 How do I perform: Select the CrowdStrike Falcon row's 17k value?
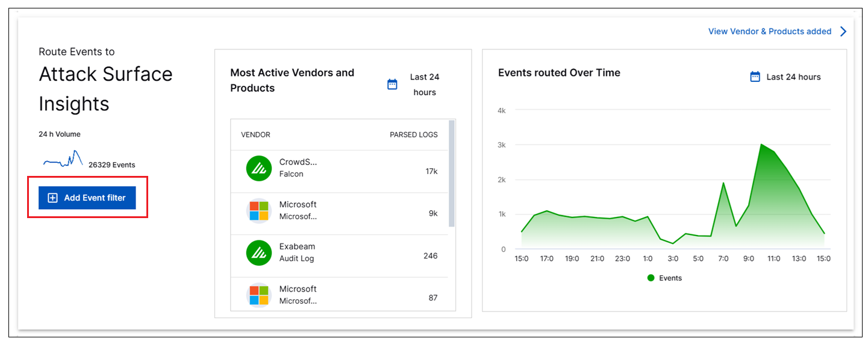click(x=431, y=171)
